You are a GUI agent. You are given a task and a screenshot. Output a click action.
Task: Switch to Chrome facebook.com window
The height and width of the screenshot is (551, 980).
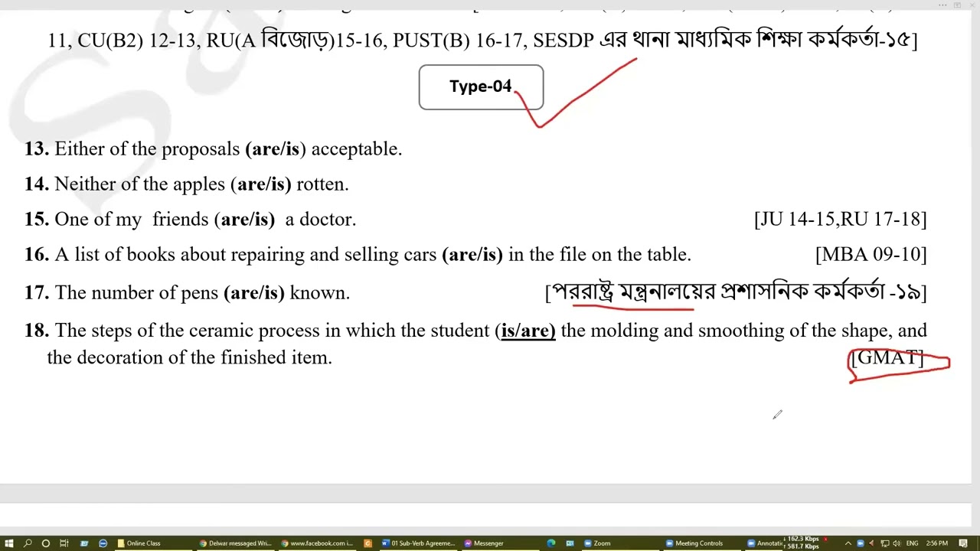[x=316, y=543]
